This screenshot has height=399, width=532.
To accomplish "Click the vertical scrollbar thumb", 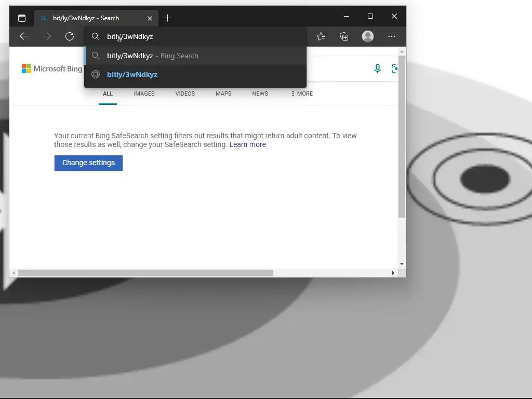I will tap(402, 137).
